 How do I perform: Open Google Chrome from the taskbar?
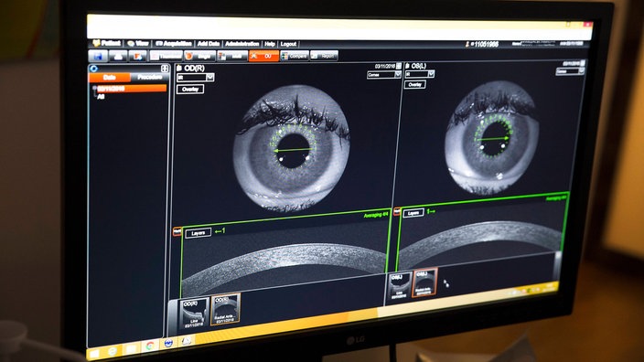coord(149,346)
